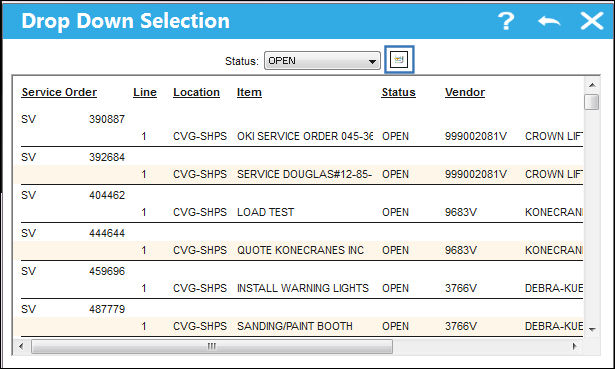Screen dimensions: 615x369
Task: Click CROWN LIFT vendor name in SERVICE DOUGLAS row
Action: pyautogui.click(x=554, y=175)
